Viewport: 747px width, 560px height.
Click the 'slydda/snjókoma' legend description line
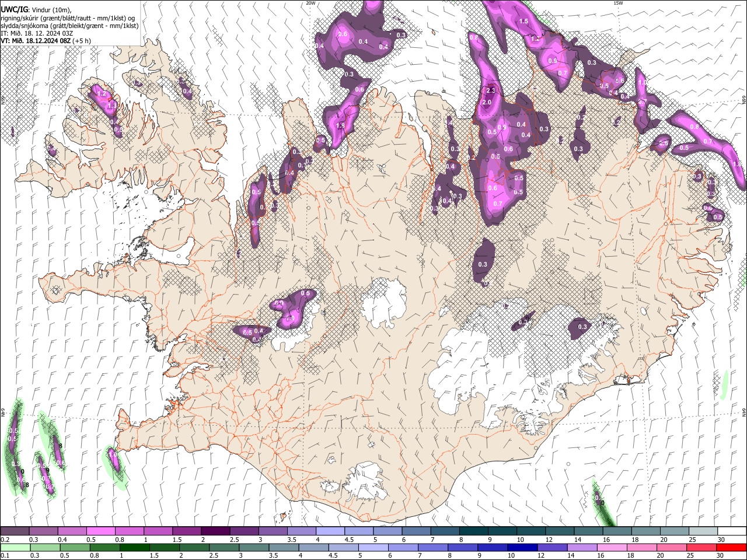point(69,26)
